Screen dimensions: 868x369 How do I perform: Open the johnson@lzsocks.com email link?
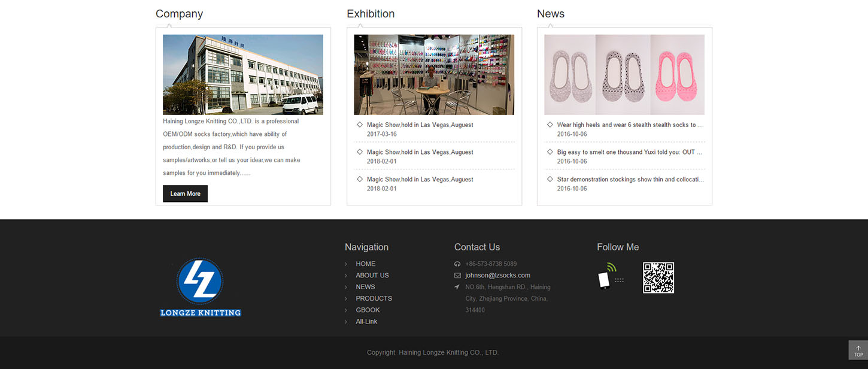tap(497, 276)
